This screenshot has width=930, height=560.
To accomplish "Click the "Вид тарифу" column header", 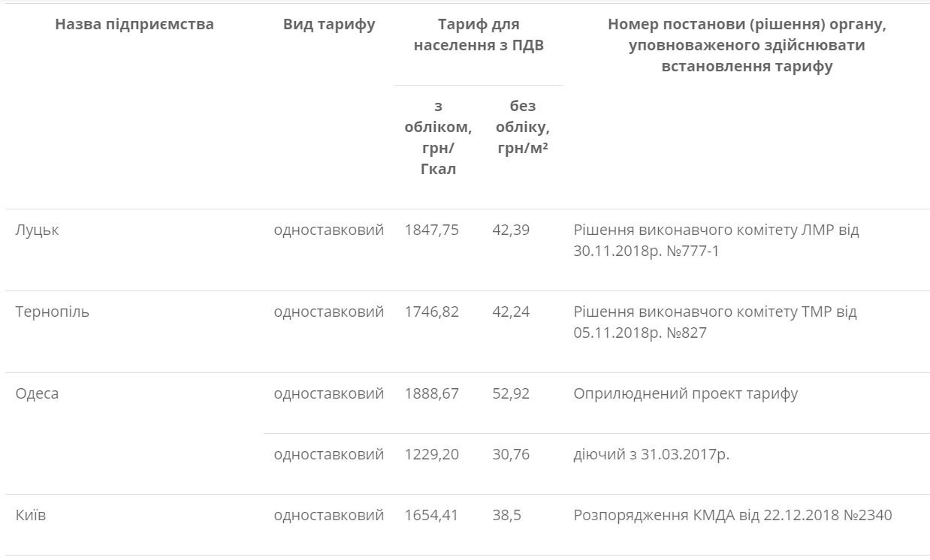I will (x=329, y=24).
